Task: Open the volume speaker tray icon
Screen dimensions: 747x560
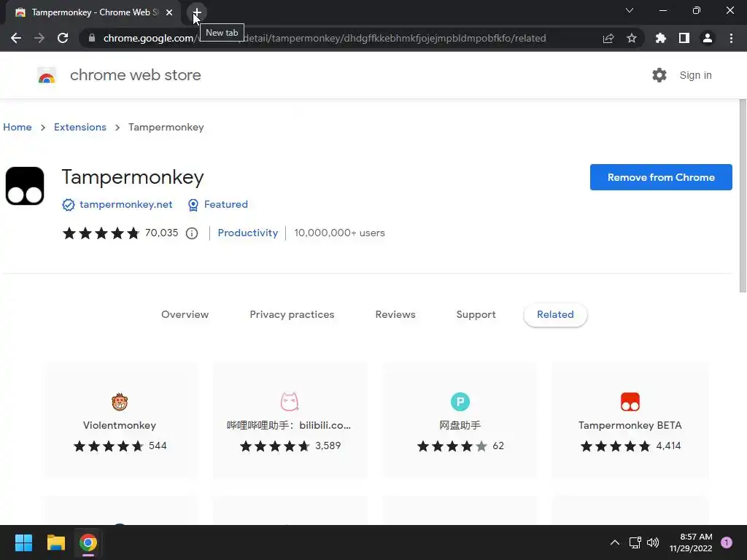Action: point(653,542)
